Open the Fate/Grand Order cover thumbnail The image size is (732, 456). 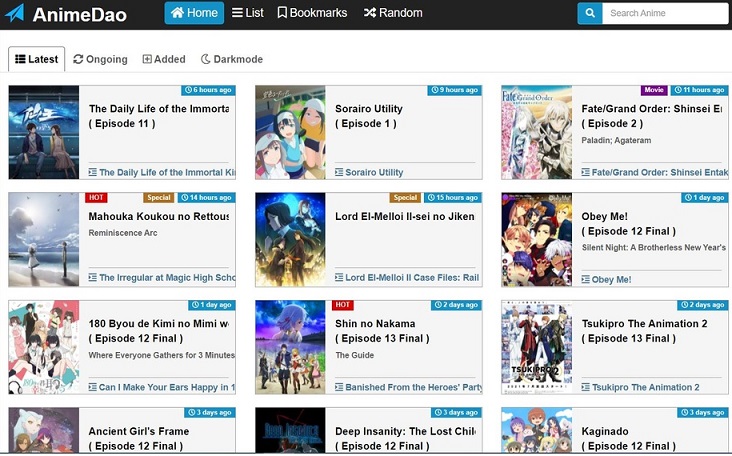click(x=537, y=132)
